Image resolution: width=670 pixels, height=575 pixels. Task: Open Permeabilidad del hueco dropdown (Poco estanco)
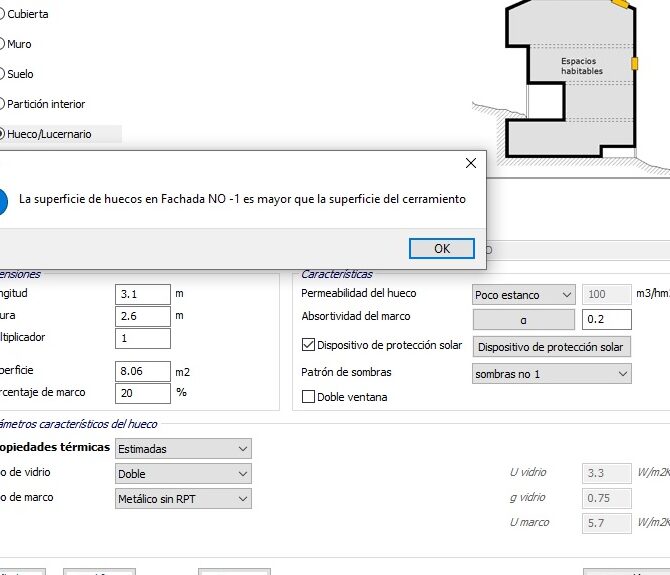pos(523,295)
